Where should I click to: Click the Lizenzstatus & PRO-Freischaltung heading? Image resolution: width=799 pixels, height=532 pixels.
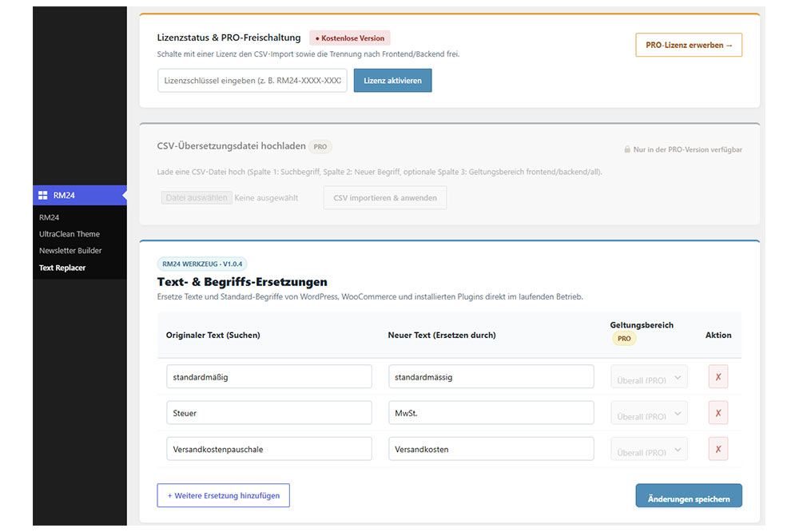point(229,38)
